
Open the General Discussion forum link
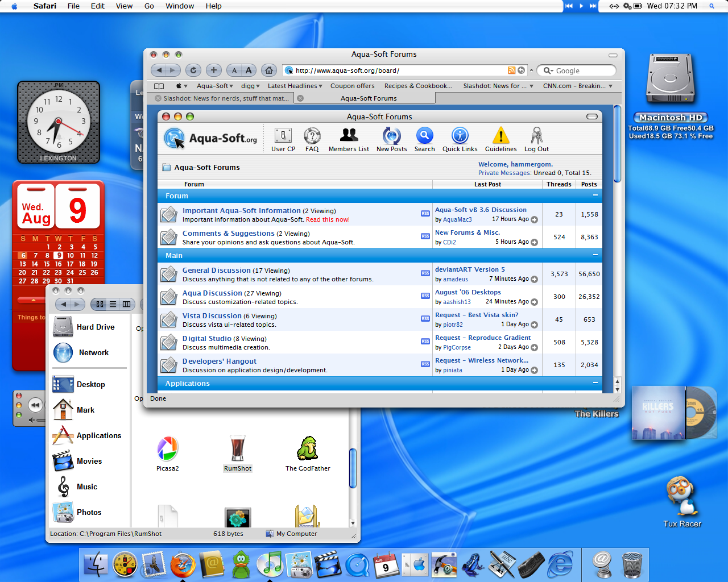[217, 270]
